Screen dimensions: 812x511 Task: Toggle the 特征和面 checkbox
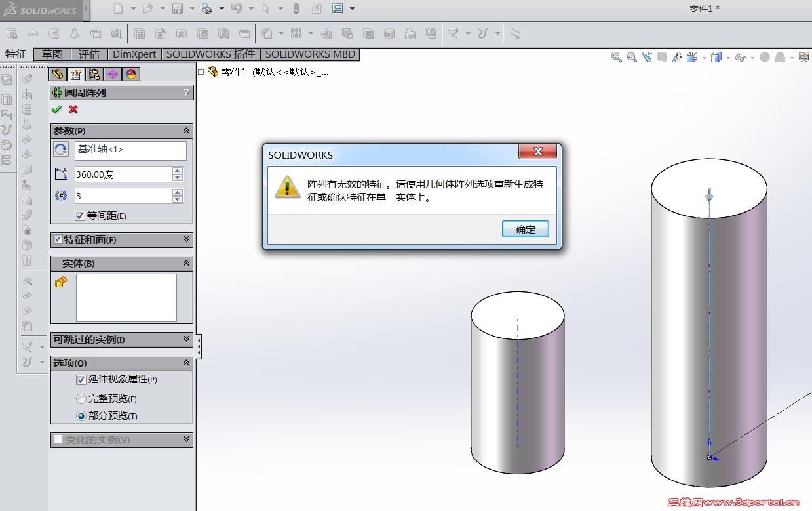tap(58, 239)
